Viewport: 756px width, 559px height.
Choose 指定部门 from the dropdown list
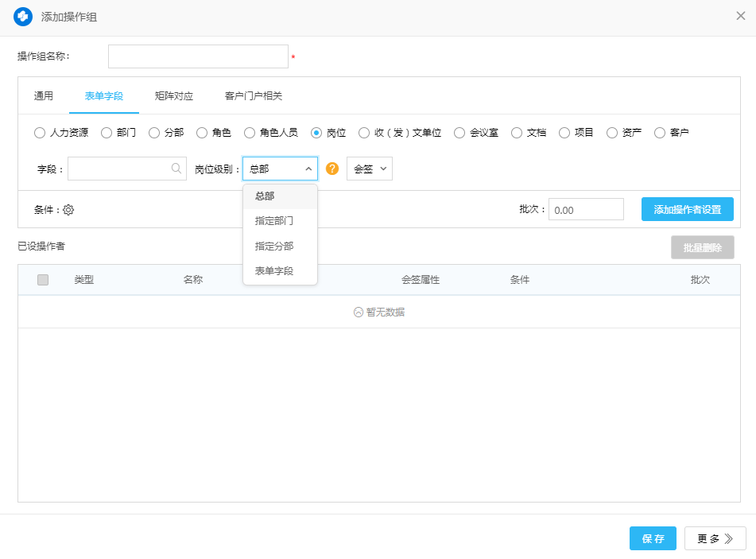click(274, 221)
